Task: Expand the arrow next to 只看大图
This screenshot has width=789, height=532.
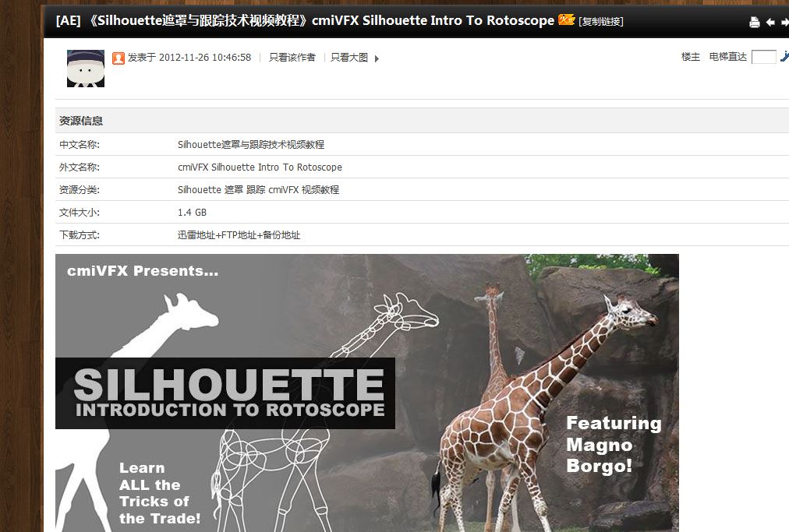Action: click(377, 58)
